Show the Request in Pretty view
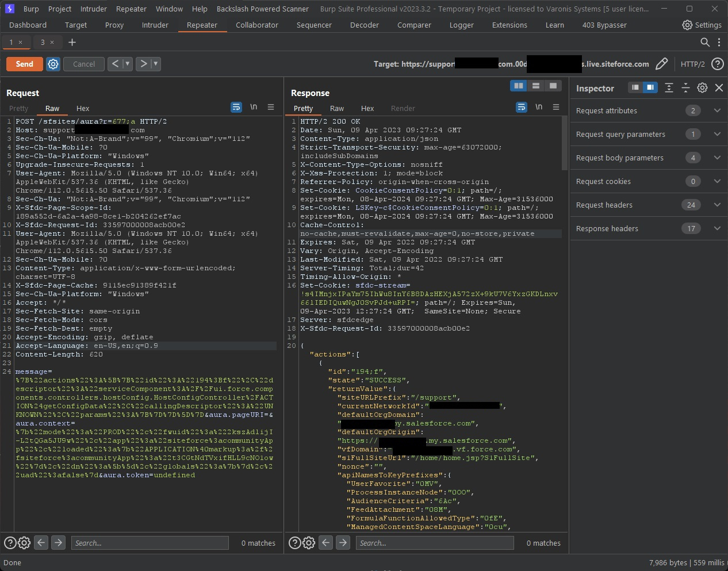 [18, 108]
